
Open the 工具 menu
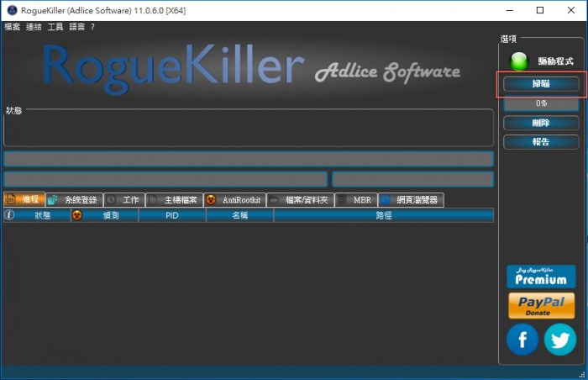pos(55,27)
